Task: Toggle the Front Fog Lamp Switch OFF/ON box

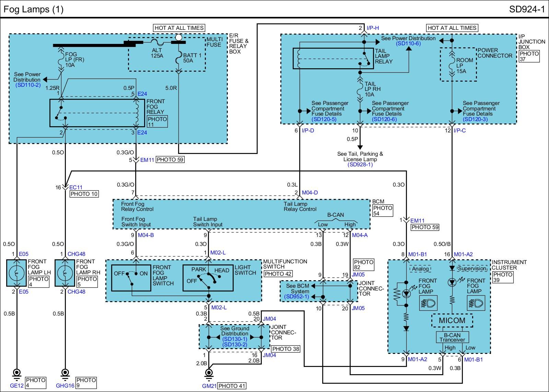Action: (x=131, y=278)
